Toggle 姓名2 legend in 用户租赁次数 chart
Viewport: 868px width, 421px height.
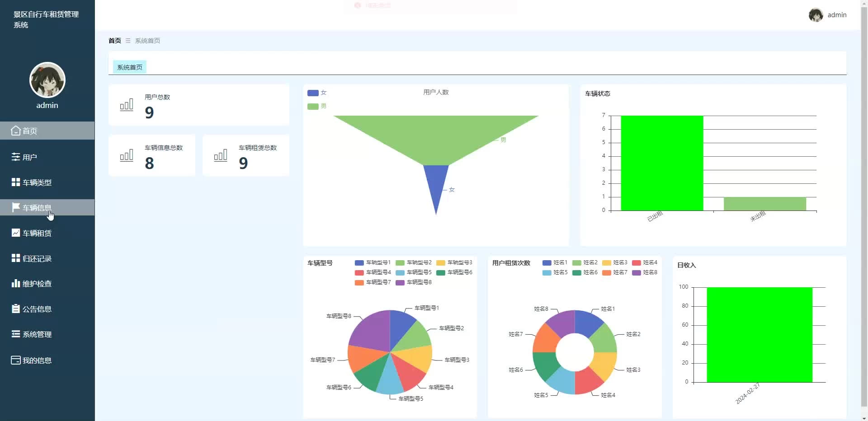click(585, 262)
